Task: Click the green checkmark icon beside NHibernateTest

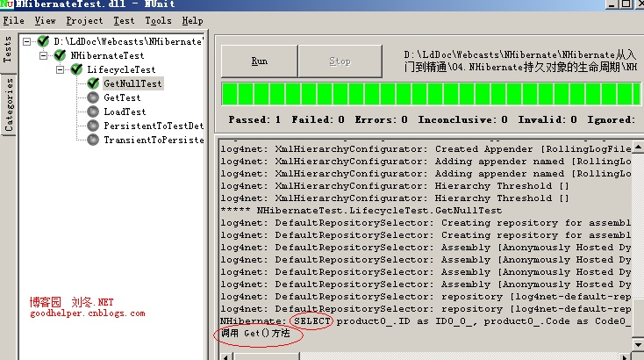Action: tap(60, 55)
